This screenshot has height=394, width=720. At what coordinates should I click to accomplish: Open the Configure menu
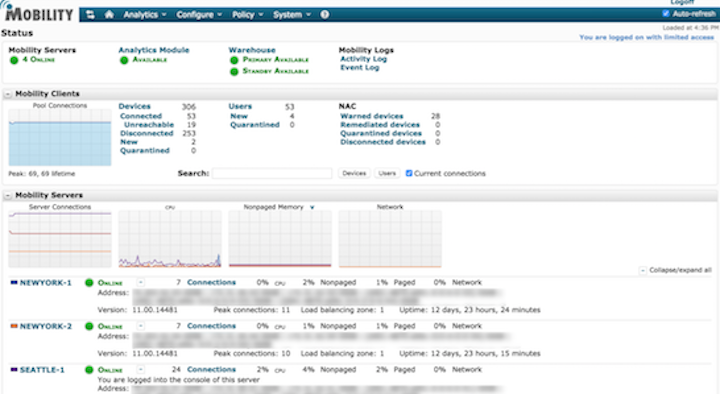point(199,15)
